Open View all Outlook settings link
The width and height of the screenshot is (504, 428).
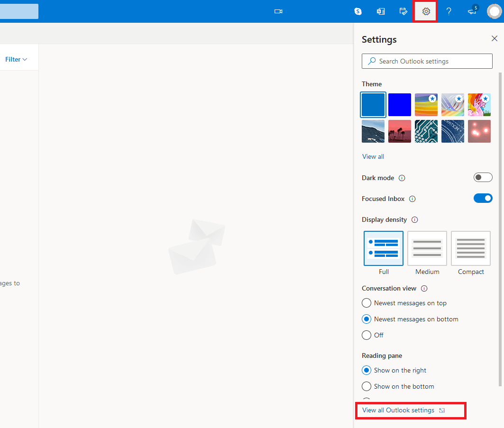398,410
